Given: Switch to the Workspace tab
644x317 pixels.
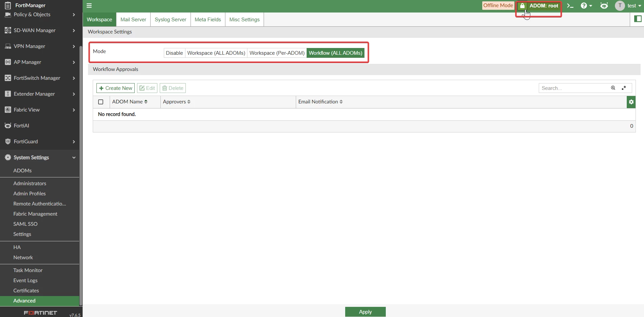Looking at the screenshot, I should [x=99, y=20].
